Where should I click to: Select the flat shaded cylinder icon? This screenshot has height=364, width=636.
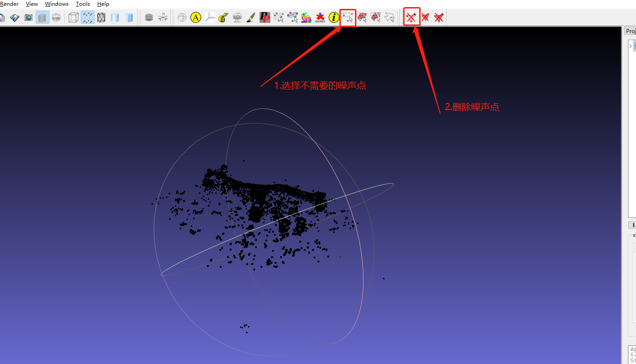[129, 17]
